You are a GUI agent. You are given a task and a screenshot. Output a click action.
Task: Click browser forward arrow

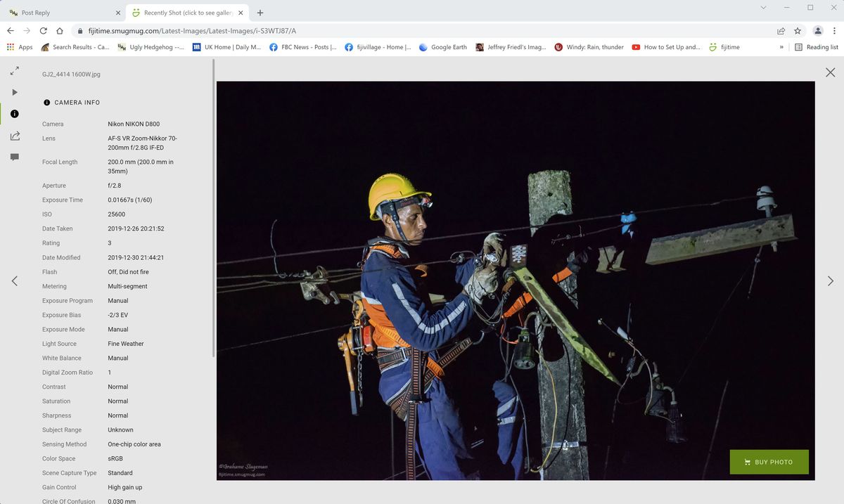27,31
